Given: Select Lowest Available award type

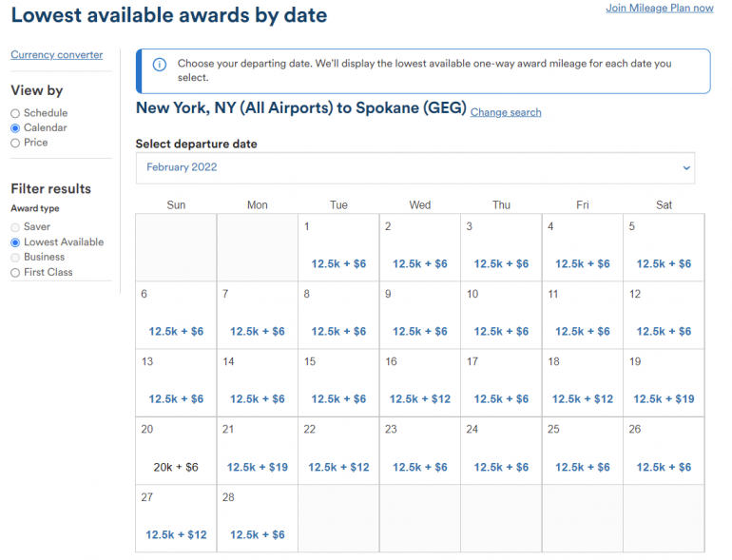Looking at the screenshot, I should tap(15, 242).
